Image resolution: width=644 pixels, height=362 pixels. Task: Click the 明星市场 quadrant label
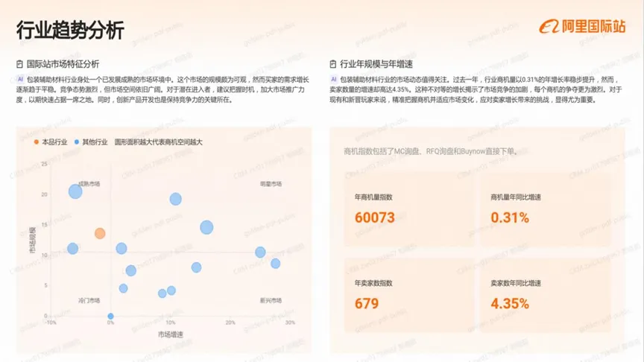pyautogui.click(x=271, y=184)
